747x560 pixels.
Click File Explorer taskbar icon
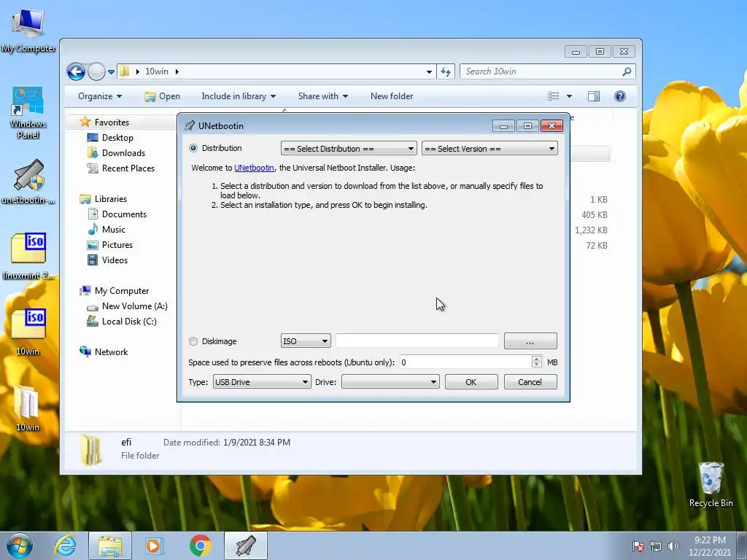(109, 545)
